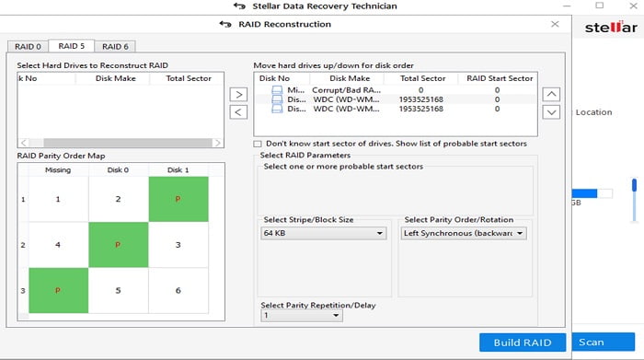Click the Total Sector header in left list
Viewport: 644px width, 360px height.
click(188, 78)
